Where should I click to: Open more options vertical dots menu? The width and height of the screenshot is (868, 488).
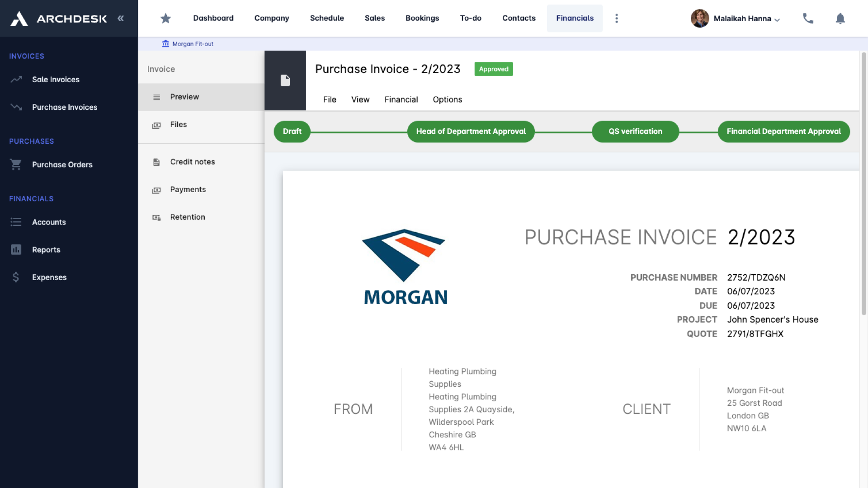tap(617, 19)
